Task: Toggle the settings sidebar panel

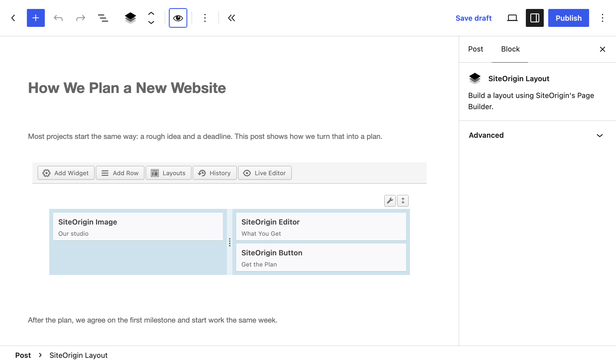Action: 535,18
